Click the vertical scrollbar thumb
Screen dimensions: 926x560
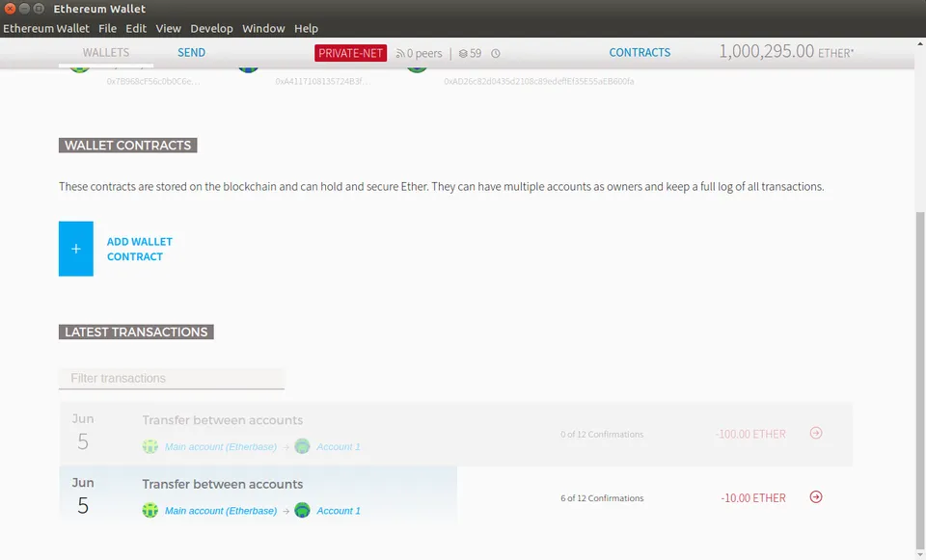point(920,381)
